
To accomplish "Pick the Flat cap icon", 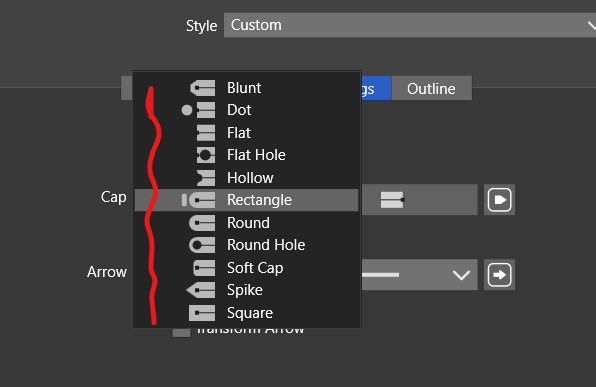I will [x=206, y=133].
